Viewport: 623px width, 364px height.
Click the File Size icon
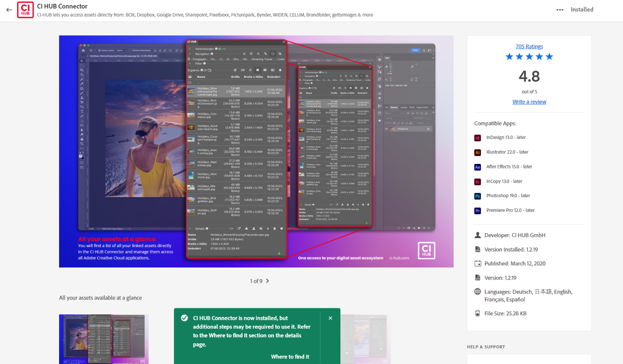tap(478, 313)
